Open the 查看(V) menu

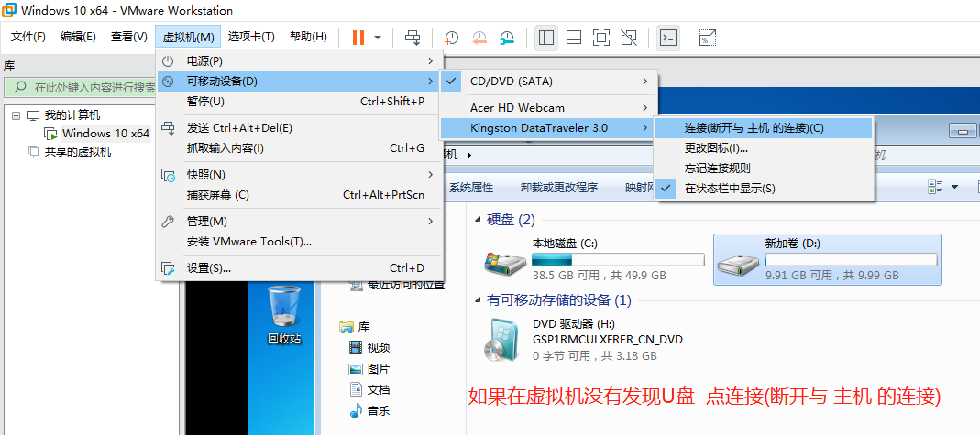[128, 37]
